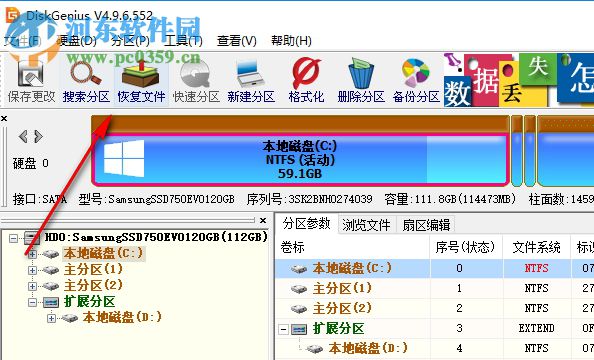The height and width of the screenshot is (360, 594).
Task: Collapse 扩展分区 in the tree
Action: tap(33, 302)
